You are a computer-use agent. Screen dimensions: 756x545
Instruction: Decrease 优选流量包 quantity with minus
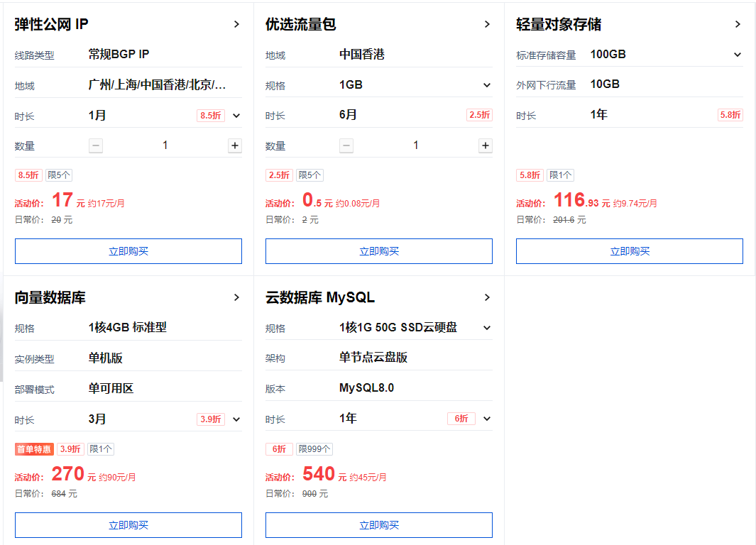[x=346, y=145]
